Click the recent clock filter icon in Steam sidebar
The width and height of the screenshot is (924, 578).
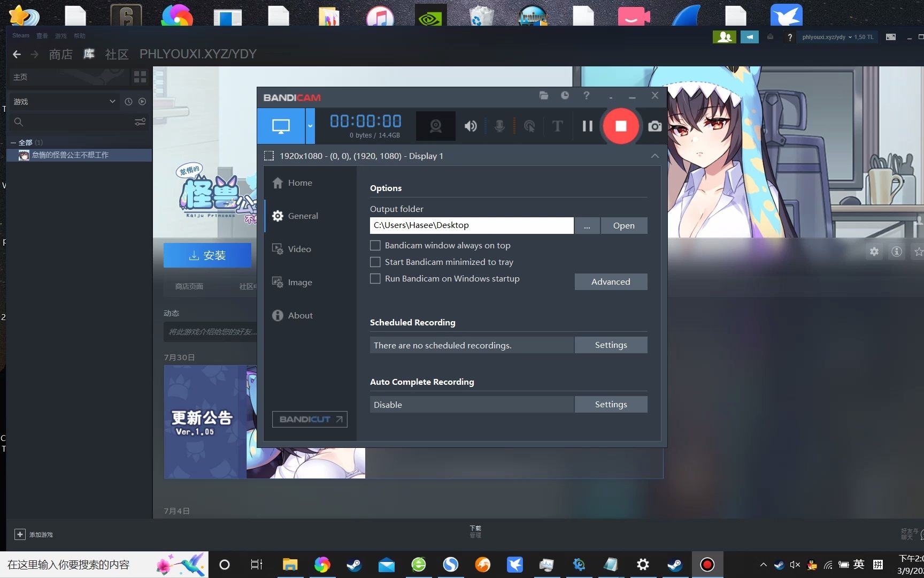[x=128, y=102]
